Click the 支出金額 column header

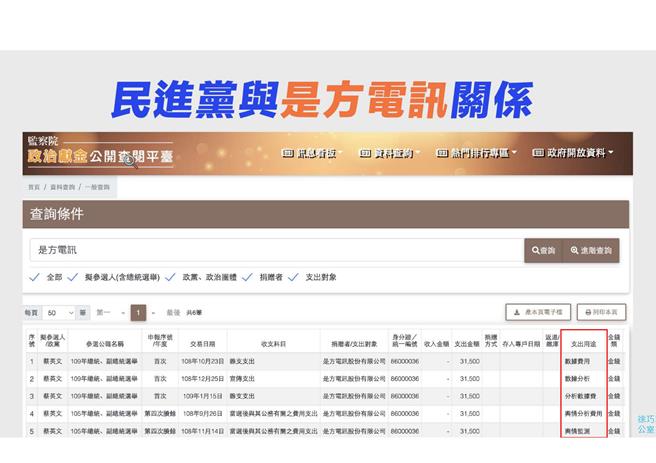pos(467,344)
